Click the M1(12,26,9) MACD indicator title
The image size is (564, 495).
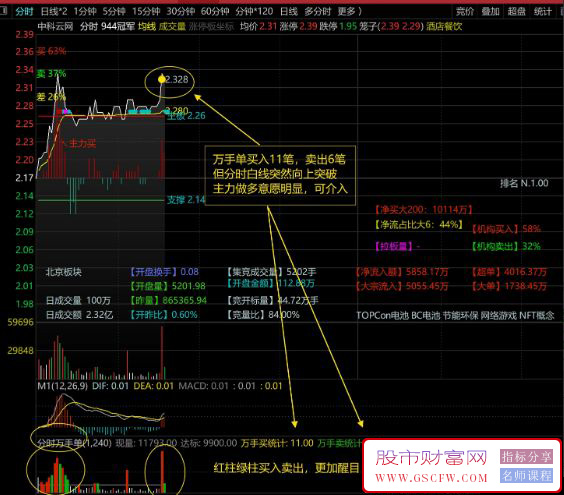click(63, 386)
